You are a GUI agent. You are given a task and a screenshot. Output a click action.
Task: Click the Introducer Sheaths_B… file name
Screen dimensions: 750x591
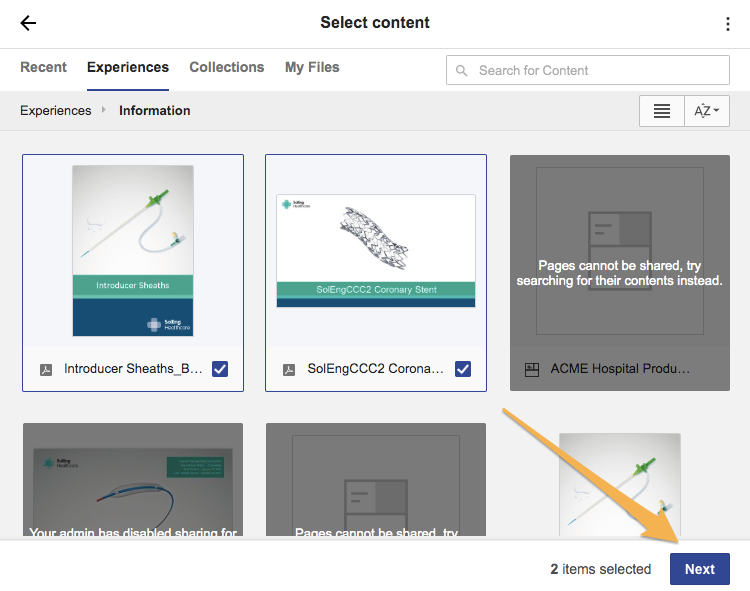coord(133,369)
